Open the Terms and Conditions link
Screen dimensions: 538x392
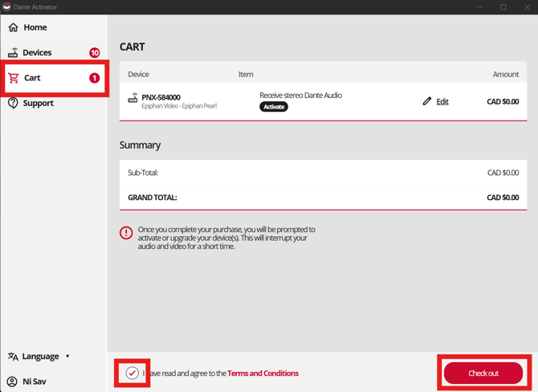263,373
